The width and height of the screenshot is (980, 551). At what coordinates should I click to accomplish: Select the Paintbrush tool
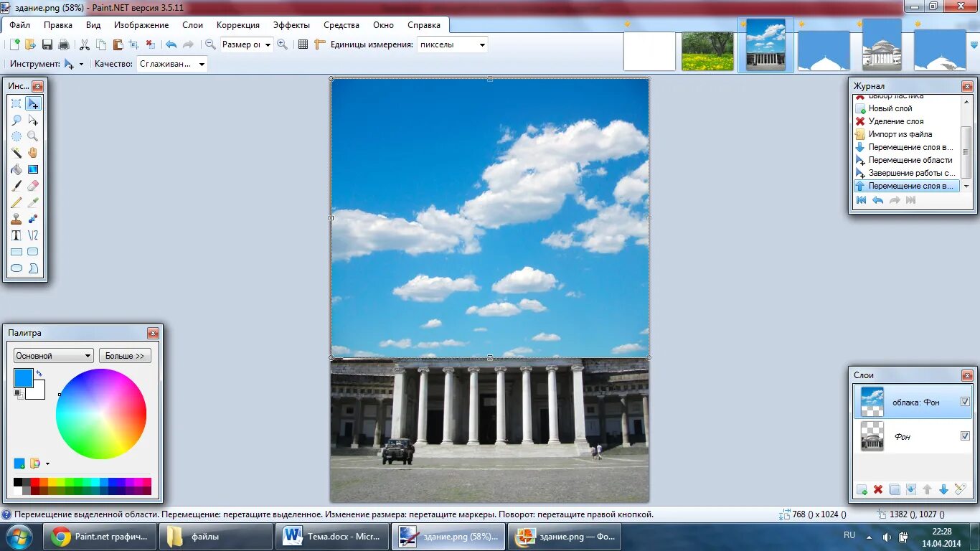[17, 186]
